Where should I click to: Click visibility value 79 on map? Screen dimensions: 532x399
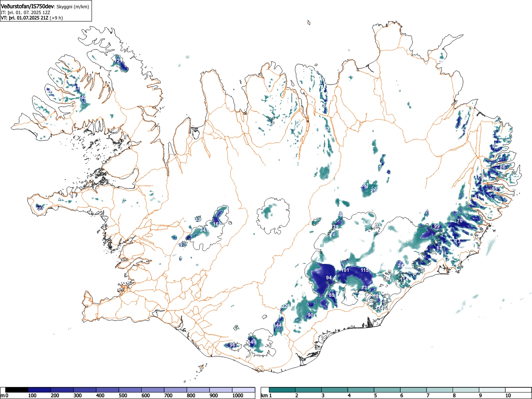tap(335, 227)
